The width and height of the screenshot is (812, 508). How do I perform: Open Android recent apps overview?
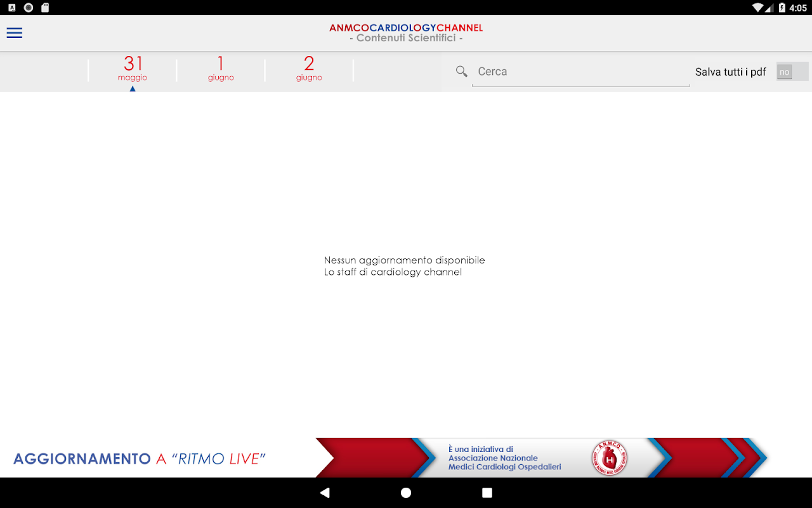point(487,493)
